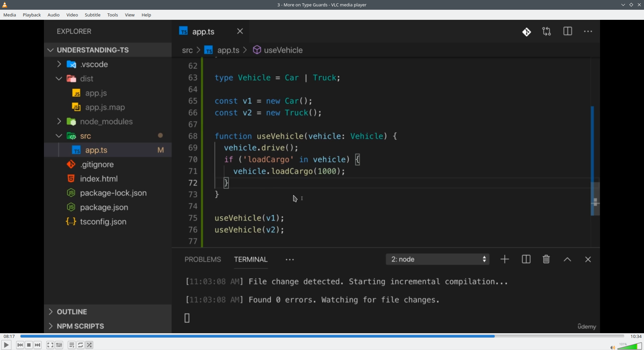Screen dimensions: 644x350
Task: Create a new terminal with plus icon
Action: 505,259
